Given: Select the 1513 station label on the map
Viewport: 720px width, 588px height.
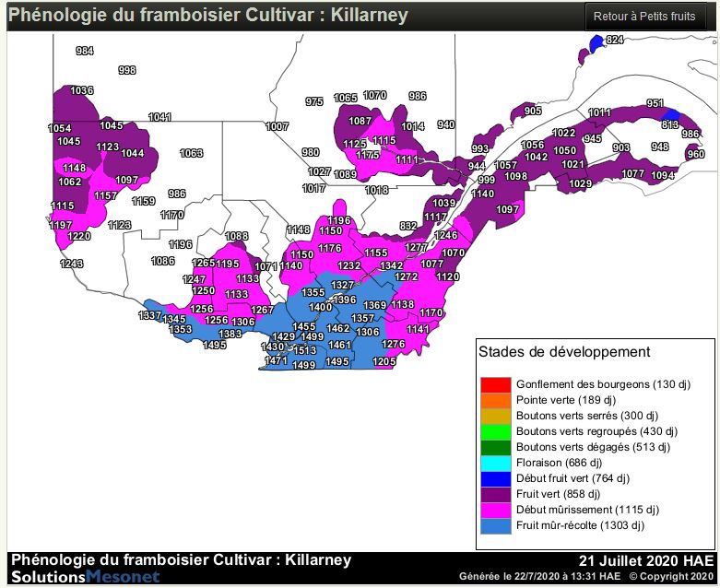Looking at the screenshot, I should pos(305,350).
